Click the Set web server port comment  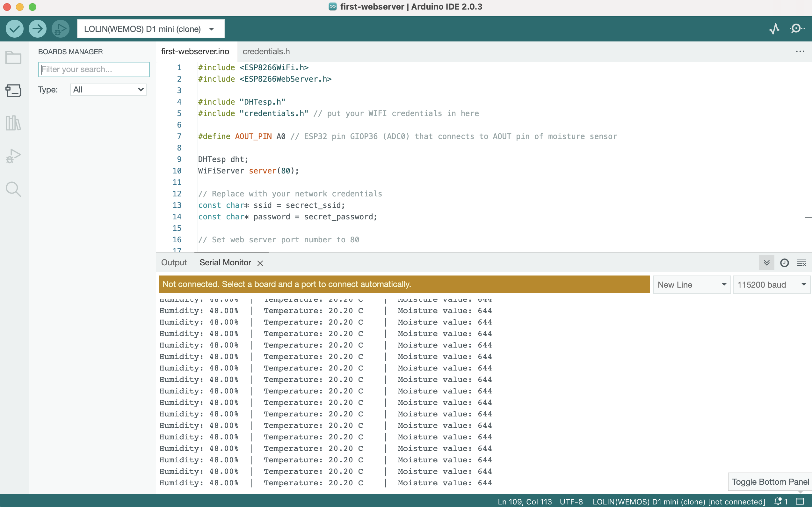(x=279, y=240)
